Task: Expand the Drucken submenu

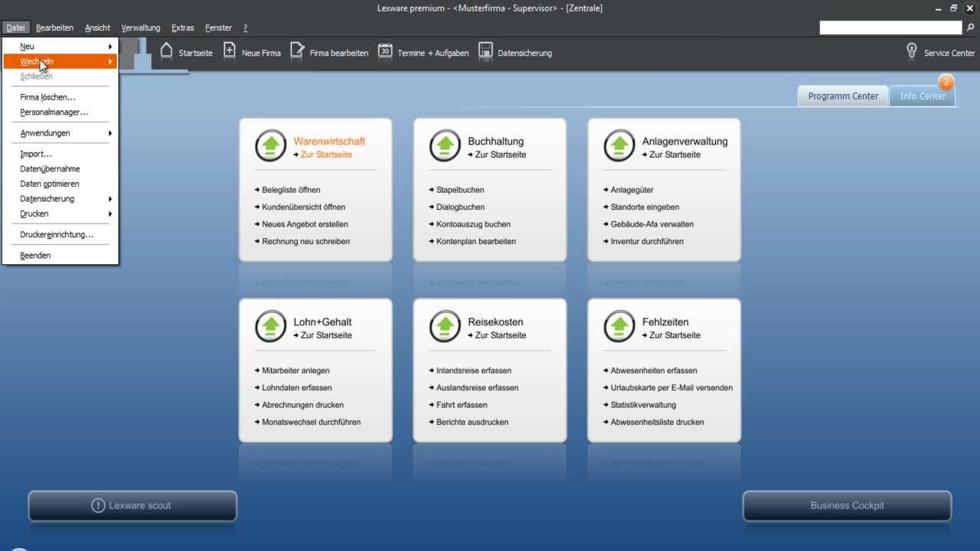Action: 60,214
